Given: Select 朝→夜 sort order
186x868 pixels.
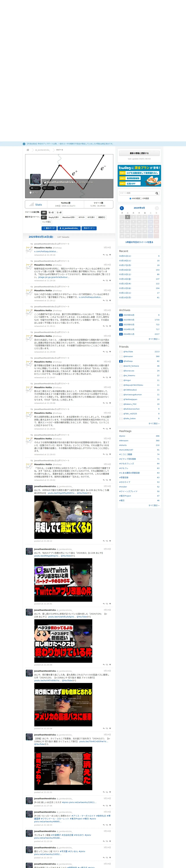Looking at the screenshot, I should click(x=51, y=213).
